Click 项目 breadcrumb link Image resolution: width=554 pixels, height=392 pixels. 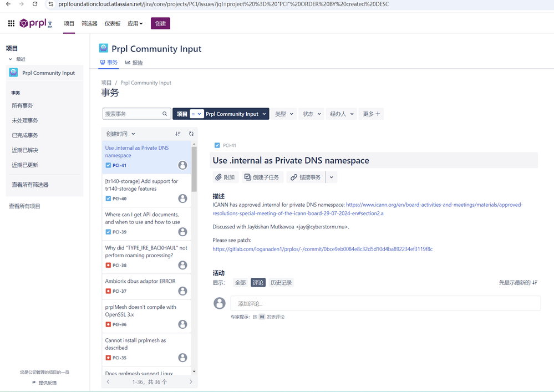[x=106, y=83]
